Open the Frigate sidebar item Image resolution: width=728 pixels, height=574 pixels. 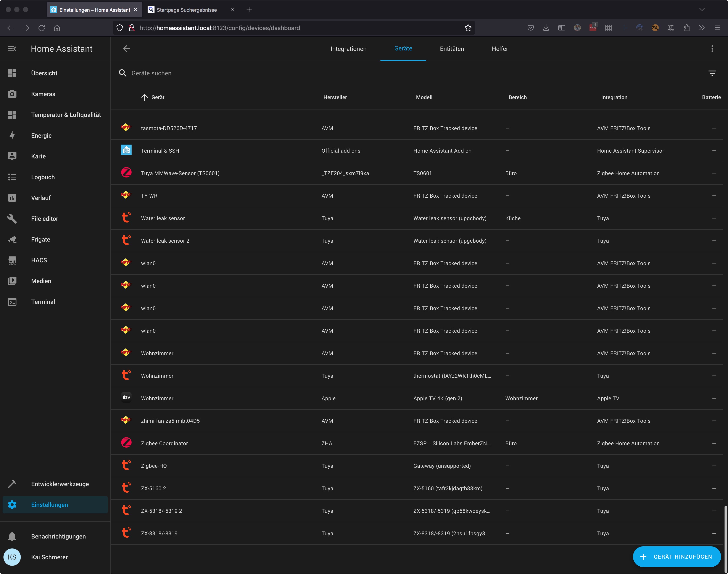tap(40, 239)
